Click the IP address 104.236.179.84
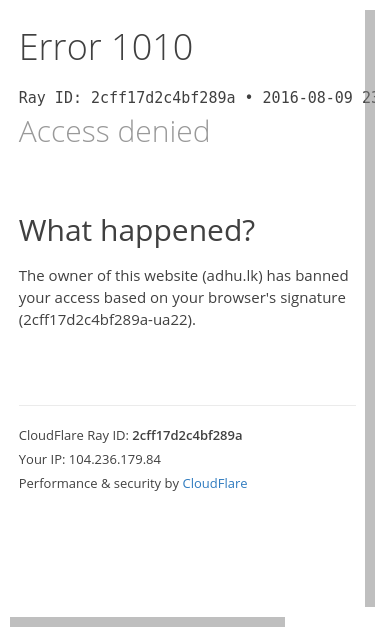Screen dimensions: 375x627 [115, 459]
